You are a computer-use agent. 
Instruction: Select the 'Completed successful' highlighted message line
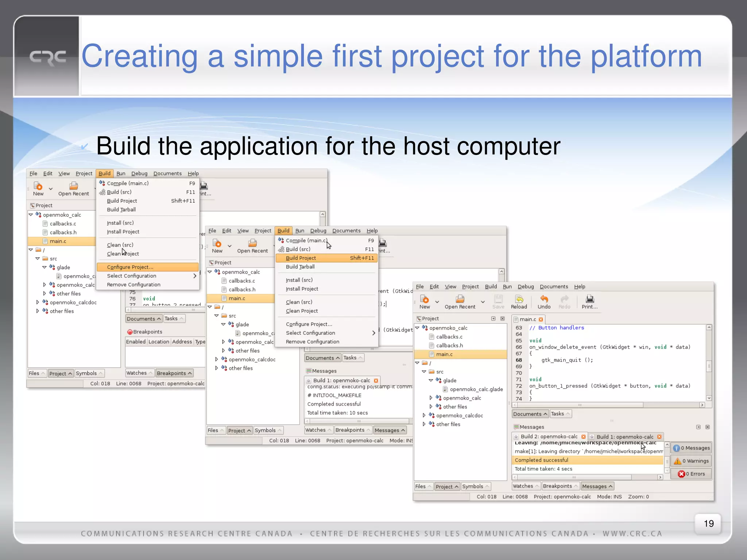(x=587, y=460)
